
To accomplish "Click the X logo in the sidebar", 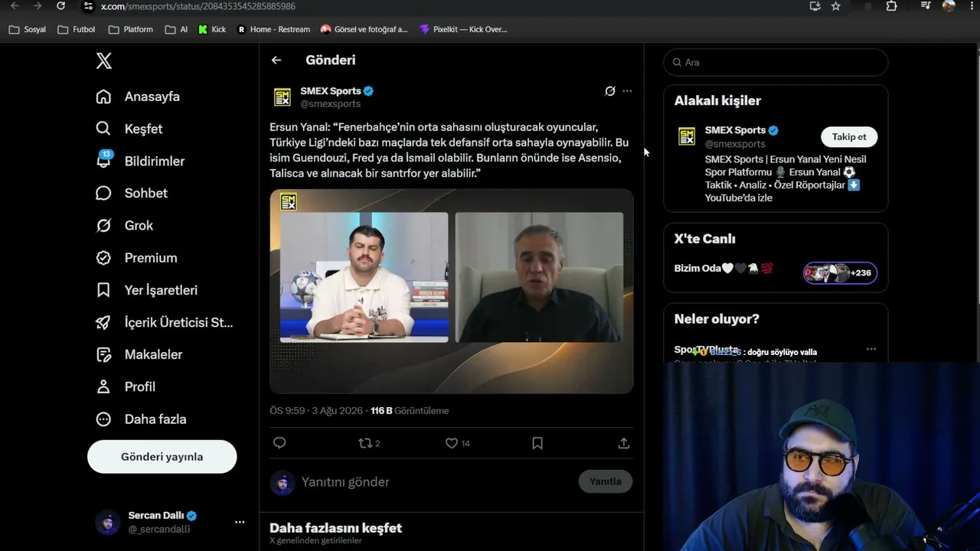I will (x=104, y=61).
